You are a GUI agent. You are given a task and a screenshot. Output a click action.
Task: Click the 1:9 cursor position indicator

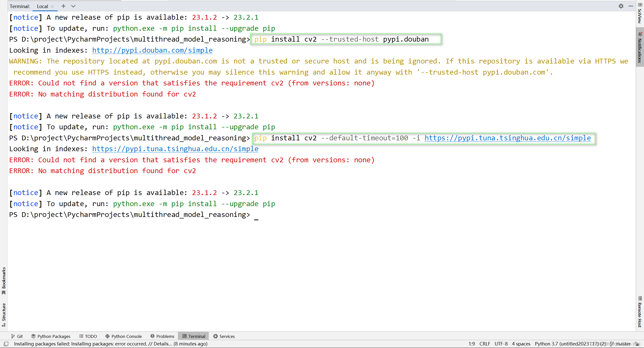[471, 344]
